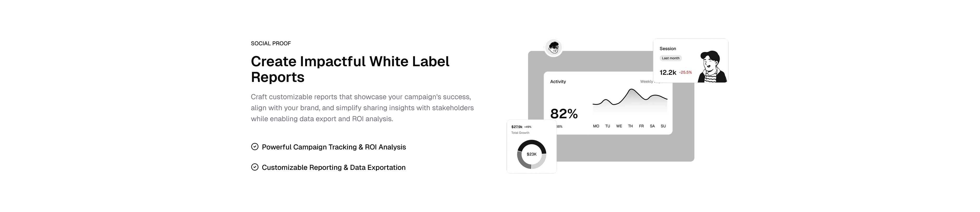
Task: Click the round avatar with glasses
Action: click(x=553, y=48)
